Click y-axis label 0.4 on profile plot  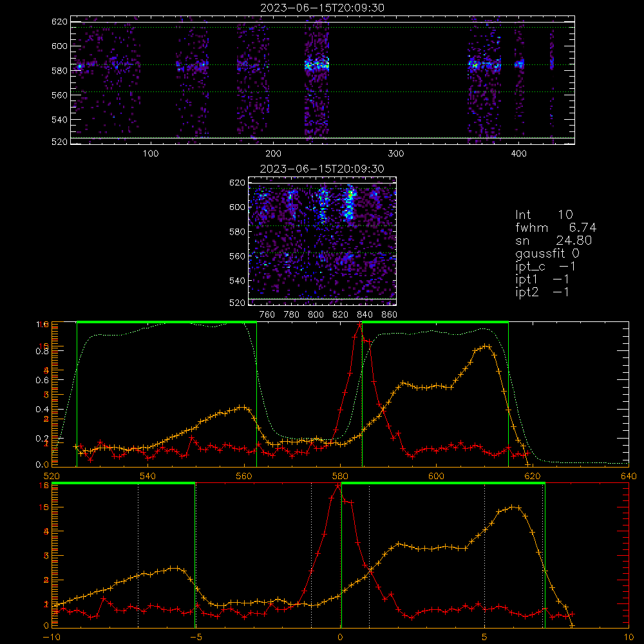point(43,410)
